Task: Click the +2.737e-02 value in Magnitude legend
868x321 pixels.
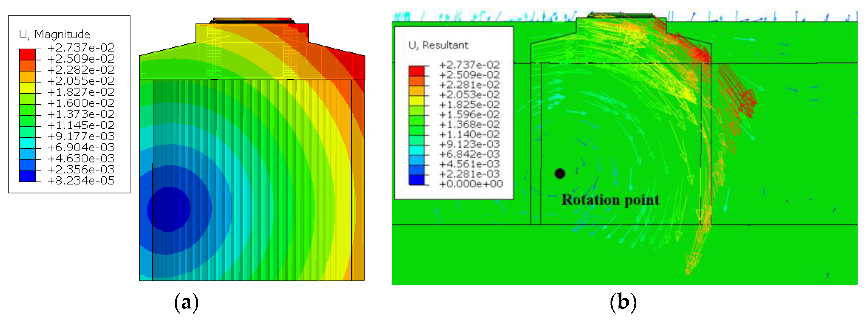Action: tap(81, 47)
